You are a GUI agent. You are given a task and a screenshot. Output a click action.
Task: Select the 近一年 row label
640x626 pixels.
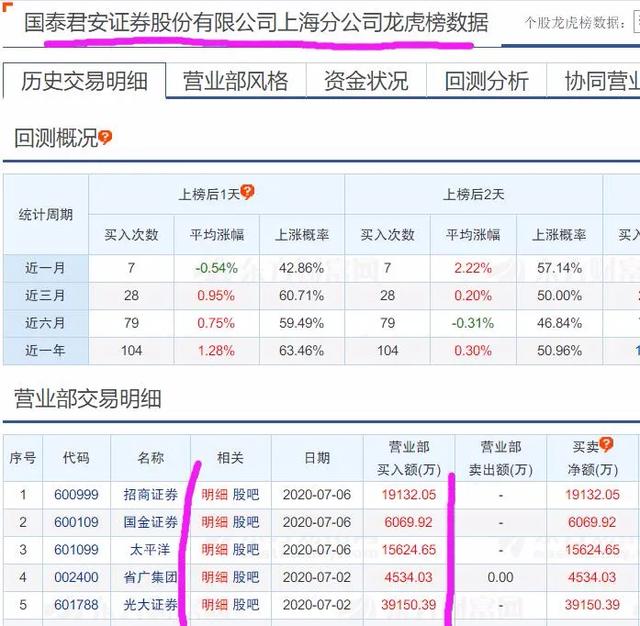[x=45, y=351]
